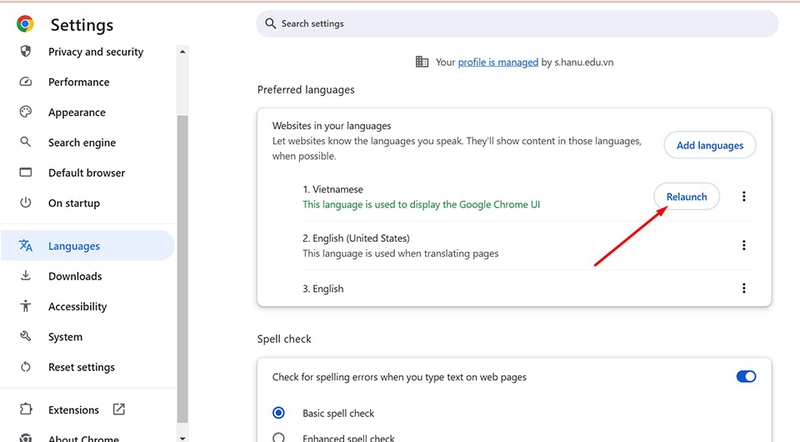Select Default browser in the sidebar
This screenshot has height=442, width=800.
click(88, 173)
